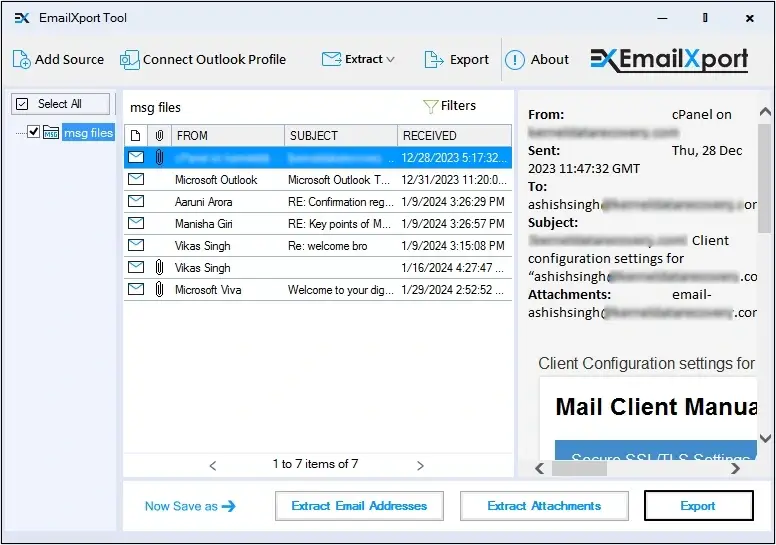Minimize the EmailXport Tool window
776x545 pixels.
[662, 18]
